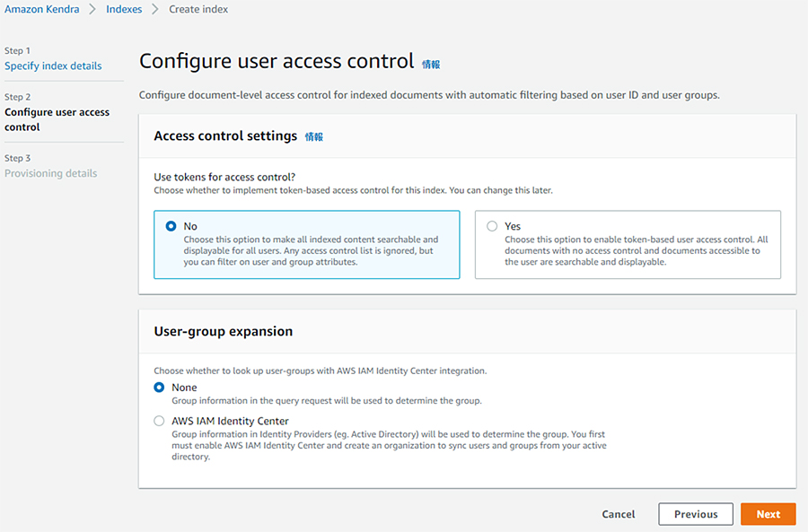Open info link beside Access control settings
Image resolution: width=808 pixels, height=532 pixels.
tap(314, 136)
